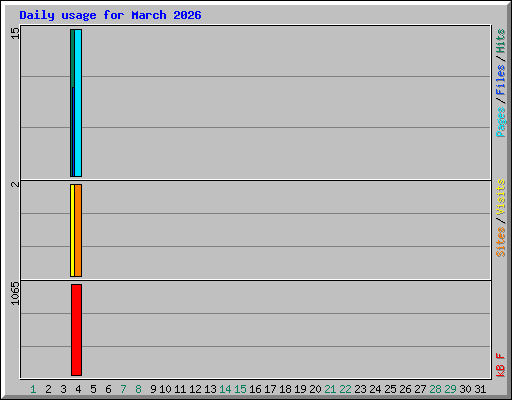Viewport: 512px width, 400px height.
Task: Click green day "7" on the x-axis
Action: tap(123, 389)
